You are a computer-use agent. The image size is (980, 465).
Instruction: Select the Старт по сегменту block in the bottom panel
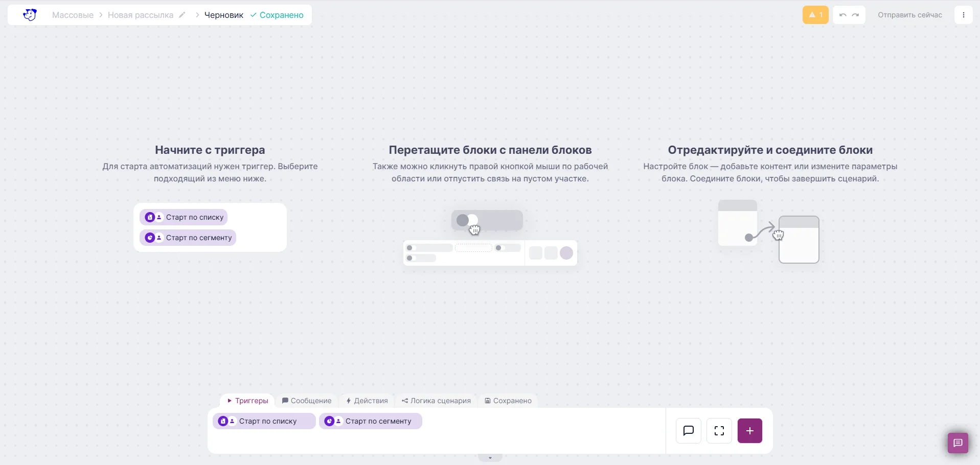click(x=371, y=421)
